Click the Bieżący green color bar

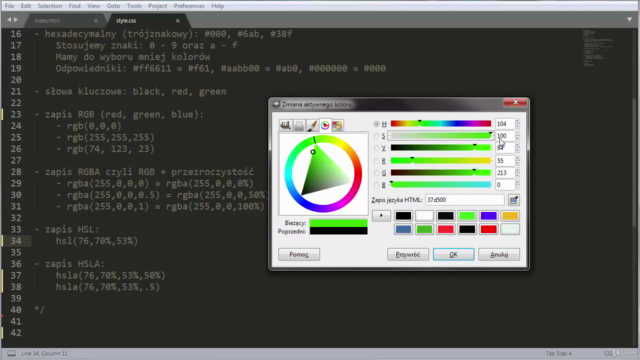(338, 223)
